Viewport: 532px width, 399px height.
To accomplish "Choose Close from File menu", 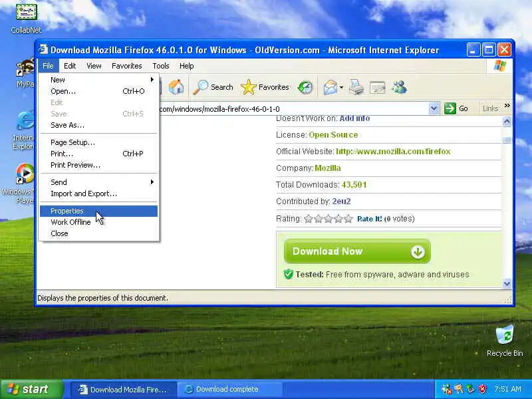I will click(x=98, y=234).
